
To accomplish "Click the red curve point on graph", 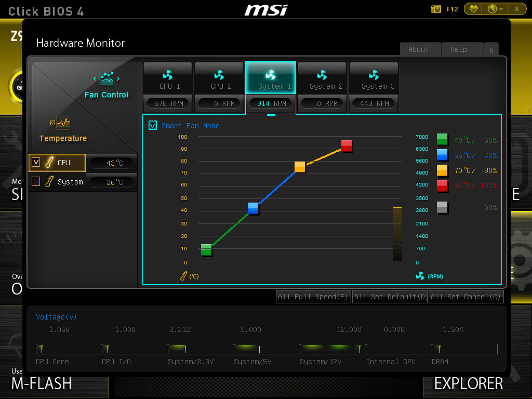I will (347, 146).
